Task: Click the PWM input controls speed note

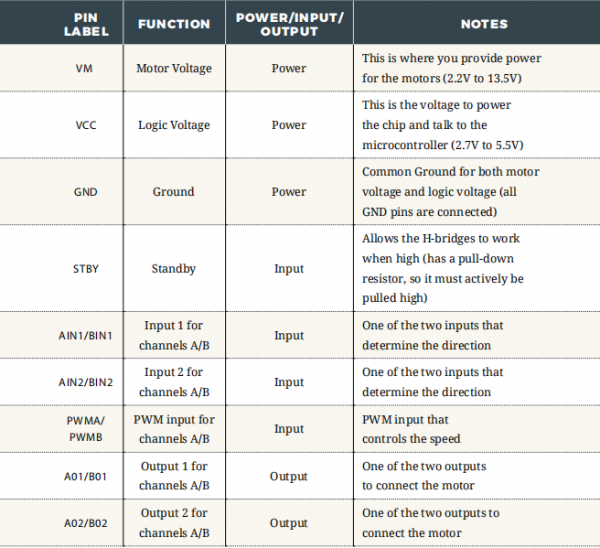Action: [411, 429]
